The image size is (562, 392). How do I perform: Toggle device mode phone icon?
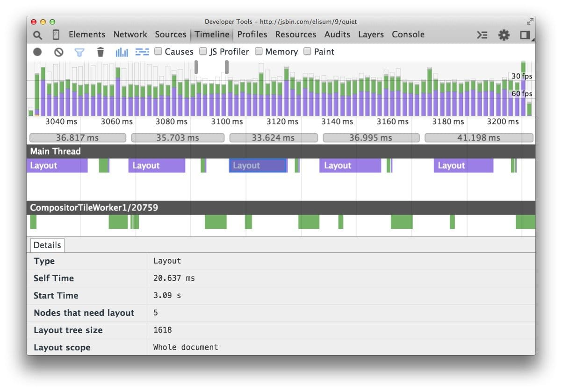point(56,35)
